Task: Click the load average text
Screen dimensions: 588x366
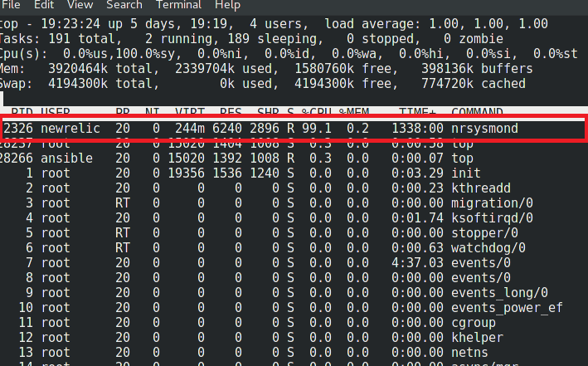Action: (436, 24)
